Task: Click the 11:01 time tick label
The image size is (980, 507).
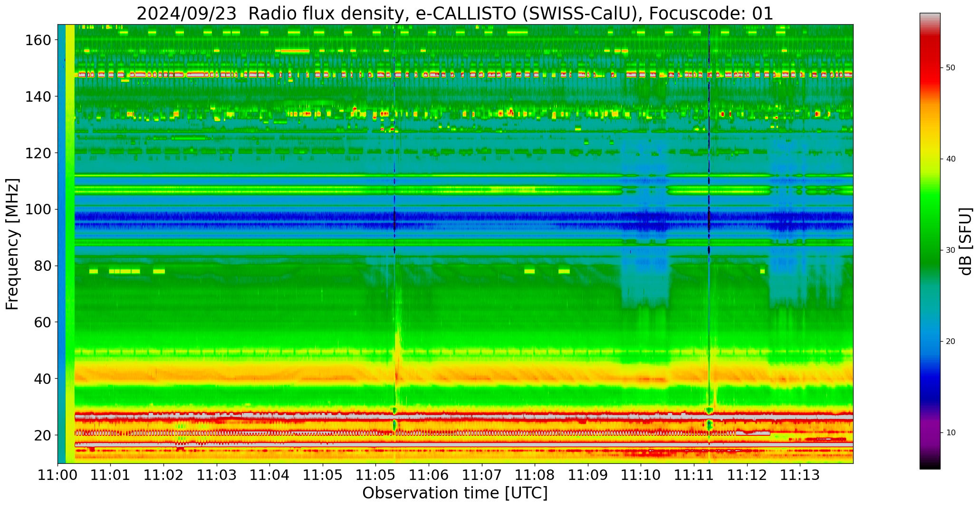Action: (x=111, y=475)
